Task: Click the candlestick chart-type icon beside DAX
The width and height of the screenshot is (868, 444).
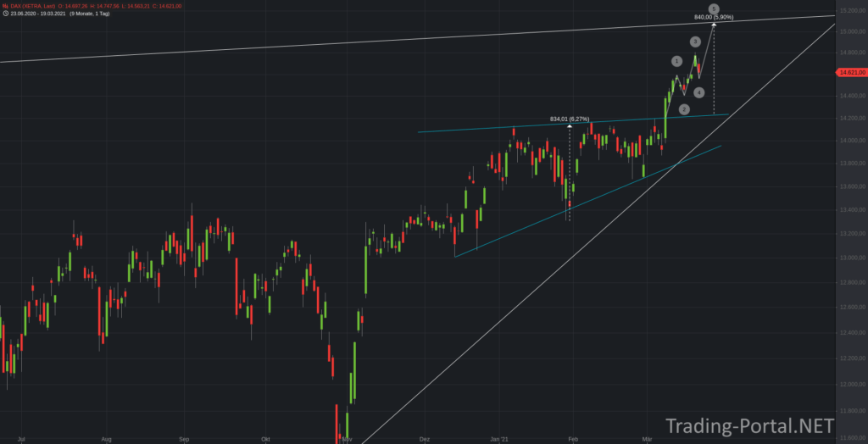Action: pos(5,6)
